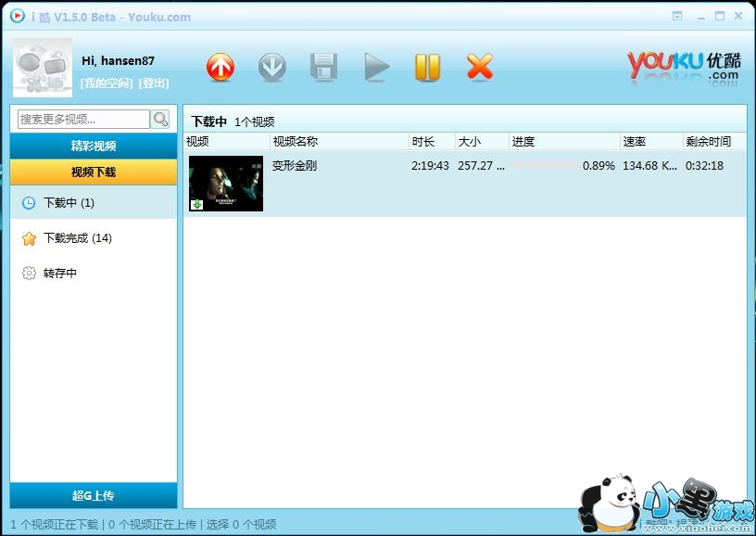This screenshot has width=756, height=536.
Task: Pause the download with yellow pause icon
Action: coord(428,67)
